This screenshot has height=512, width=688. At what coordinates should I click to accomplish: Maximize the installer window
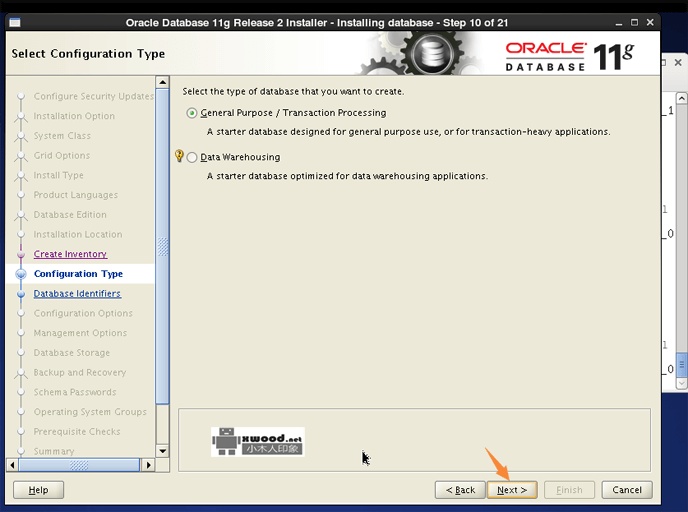click(633, 22)
